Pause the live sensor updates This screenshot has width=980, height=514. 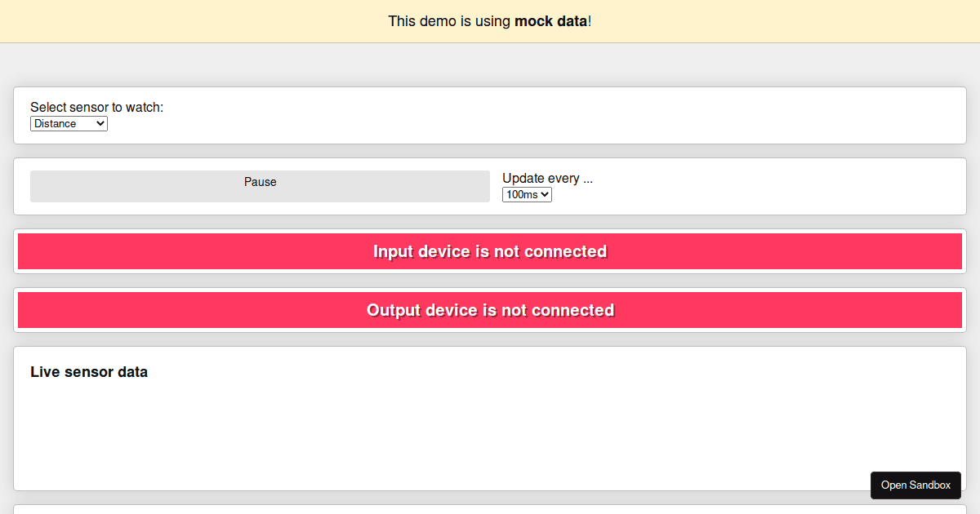[x=260, y=186]
